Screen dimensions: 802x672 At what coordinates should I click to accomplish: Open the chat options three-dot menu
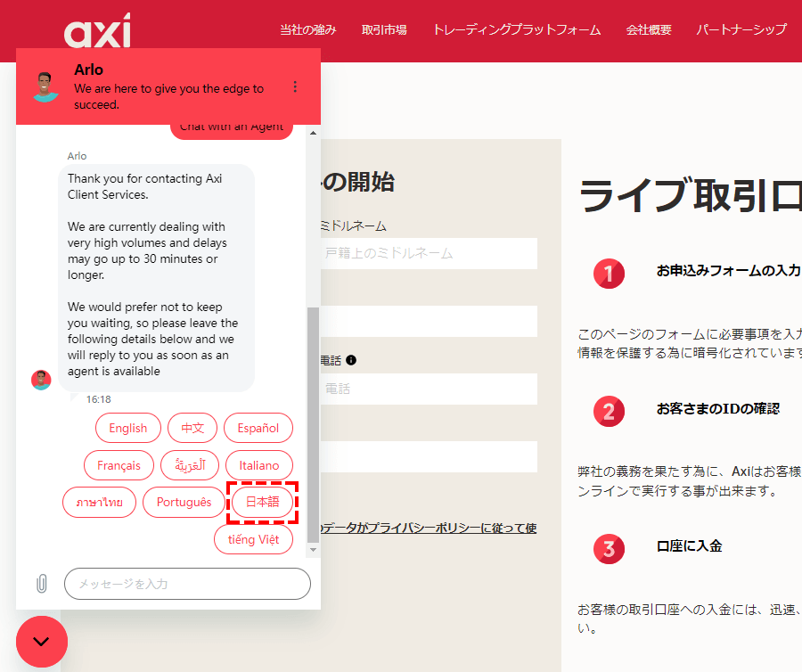click(x=295, y=87)
